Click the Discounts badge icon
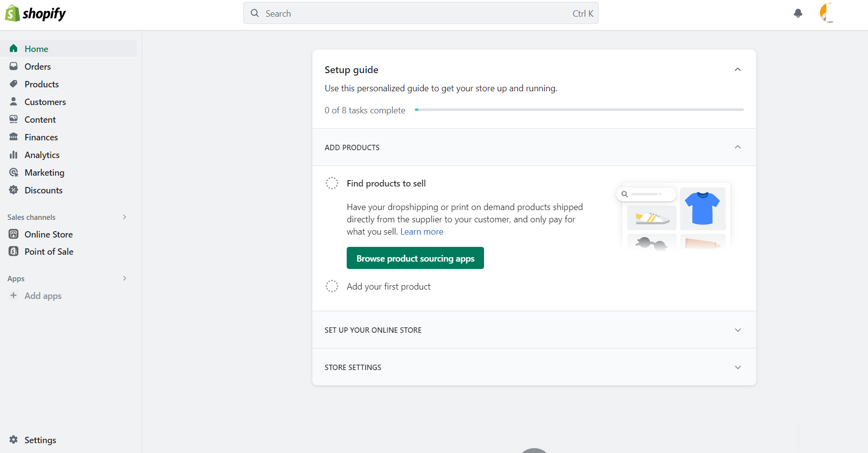The image size is (868, 453). (14, 190)
